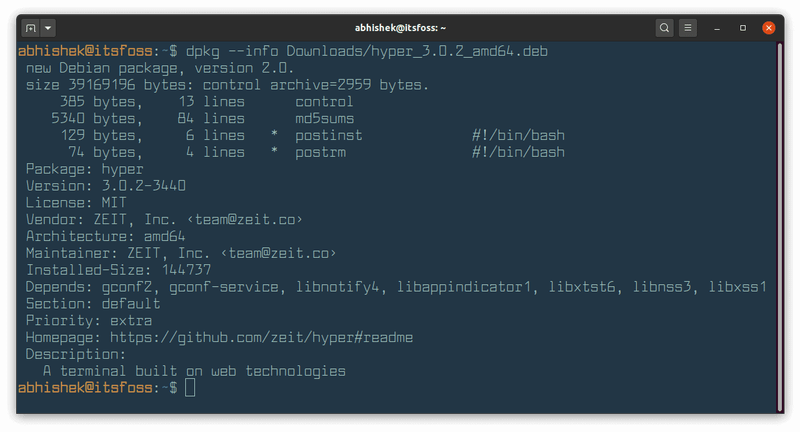Maximize the terminal window
800x432 pixels.
[x=743, y=27]
